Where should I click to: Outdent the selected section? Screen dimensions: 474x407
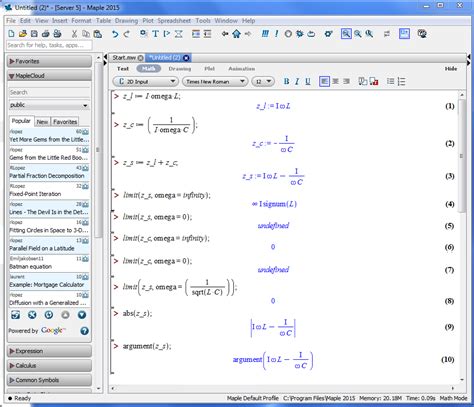pyautogui.click(x=207, y=34)
